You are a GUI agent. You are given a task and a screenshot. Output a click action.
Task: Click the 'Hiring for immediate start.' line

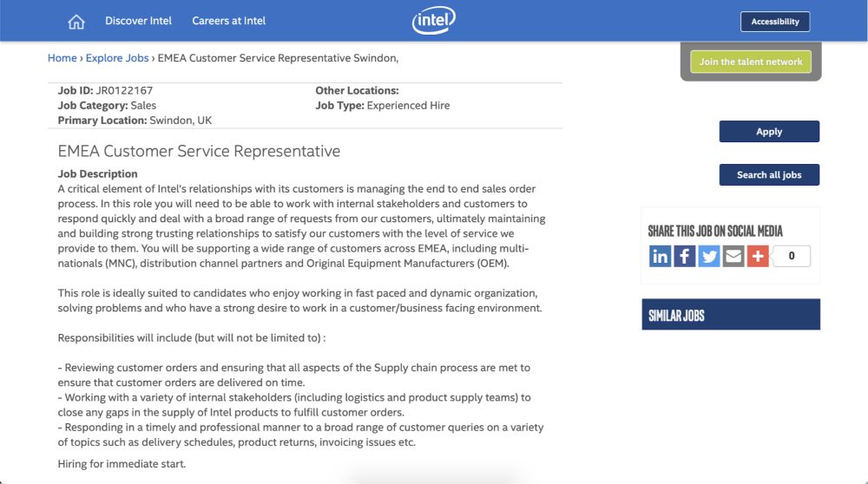122,464
